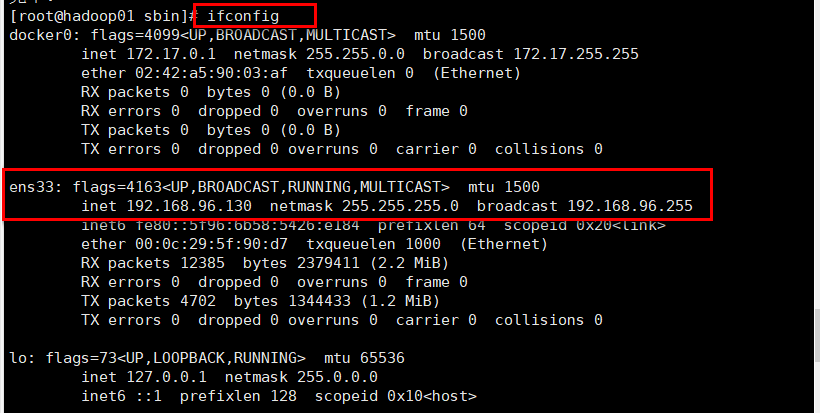Viewport: 820px width, 413px height.
Task: Click the ifconfig command text
Action: pyautogui.click(x=244, y=16)
